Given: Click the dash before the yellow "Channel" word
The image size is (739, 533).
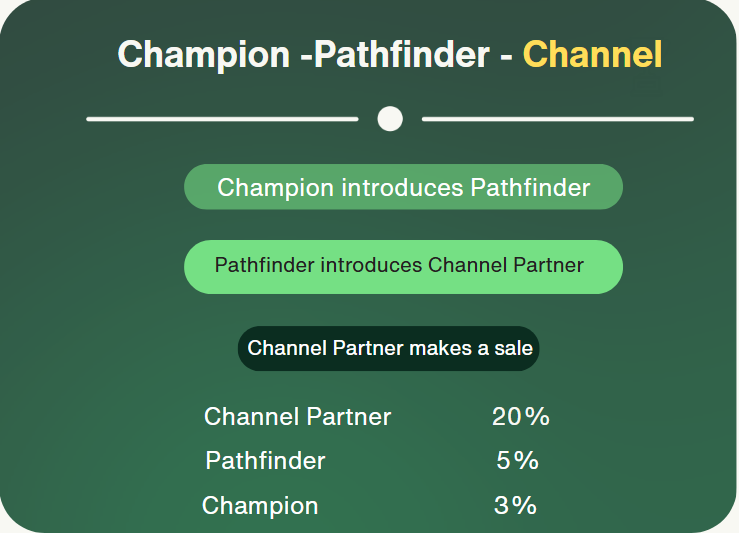Looking at the screenshot, I should 507,56.
